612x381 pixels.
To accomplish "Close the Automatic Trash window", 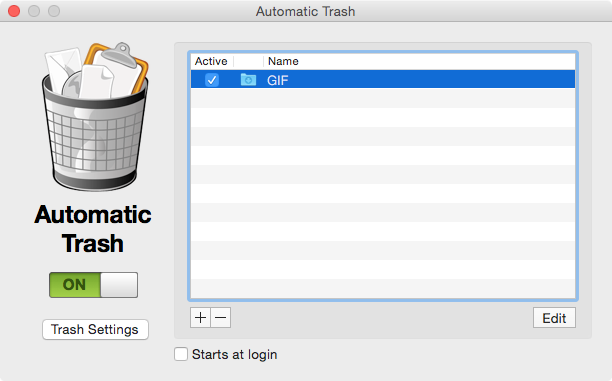I will coord(14,11).
